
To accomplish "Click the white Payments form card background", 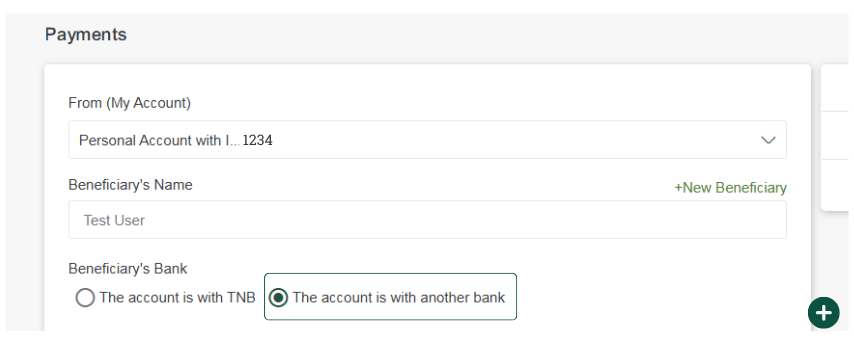I will (x=427, y=82).
